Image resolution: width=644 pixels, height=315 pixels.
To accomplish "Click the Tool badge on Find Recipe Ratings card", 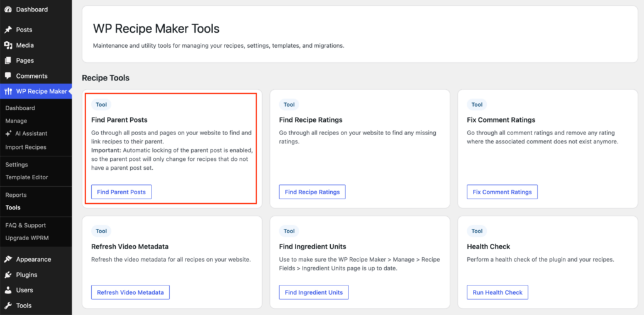I will (x=289, y=105).
